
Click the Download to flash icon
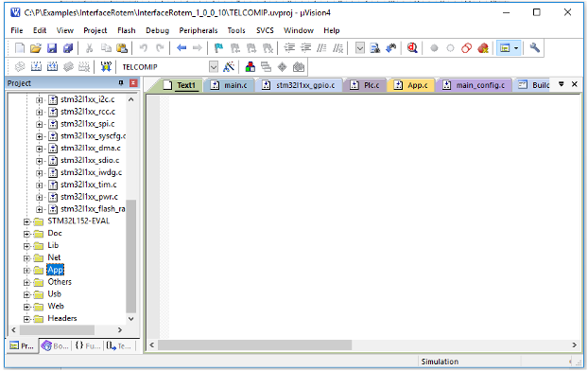click(106, 67)
